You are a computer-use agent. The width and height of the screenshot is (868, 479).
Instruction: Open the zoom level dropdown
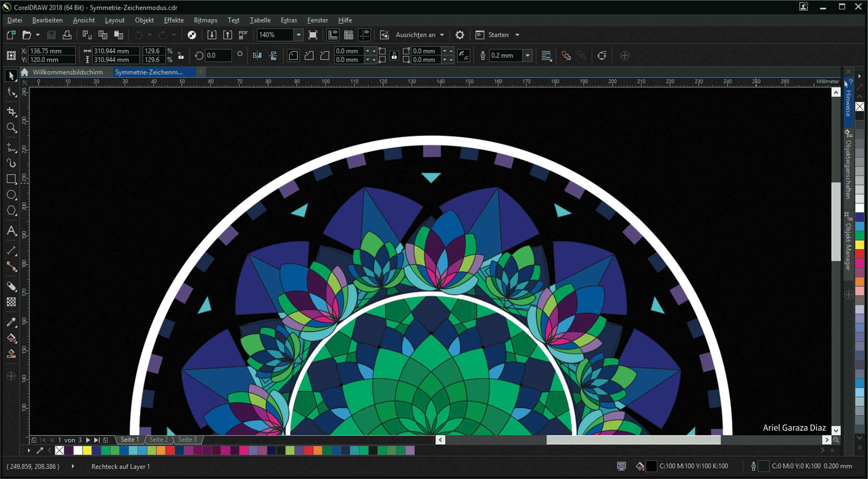coord(298,35)
